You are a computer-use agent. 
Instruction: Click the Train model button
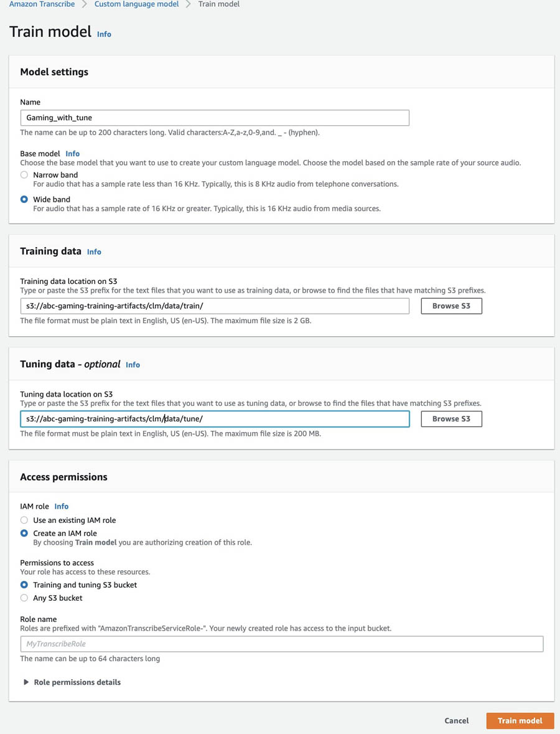click(x=520, y=720)
